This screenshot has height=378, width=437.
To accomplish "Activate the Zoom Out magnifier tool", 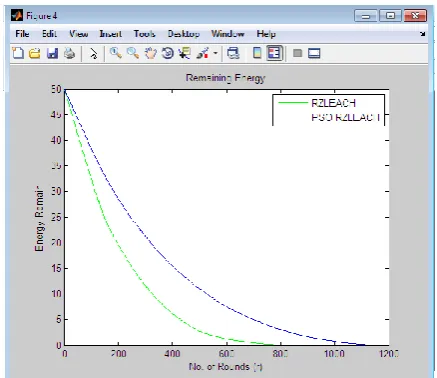I will (133, 53).
